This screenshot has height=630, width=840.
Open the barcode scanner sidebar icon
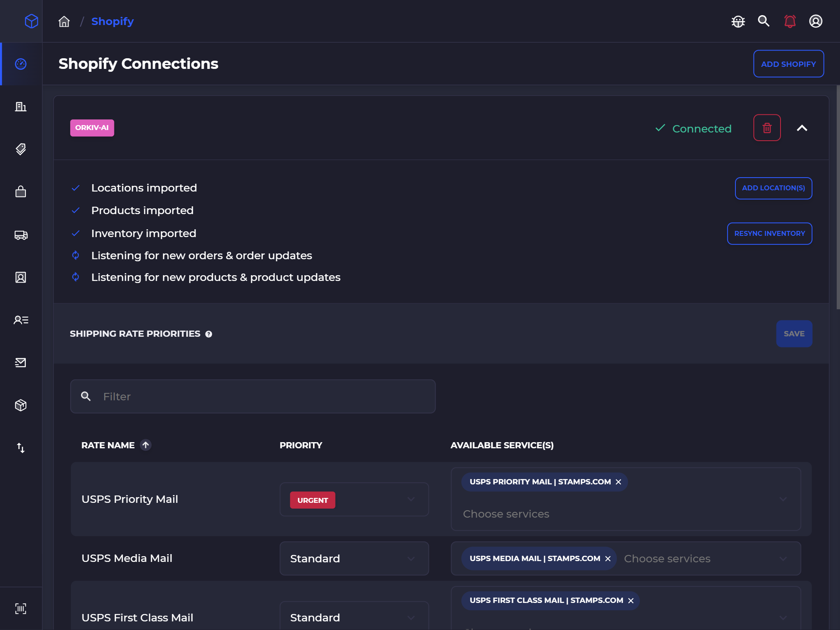coord(21,609)
